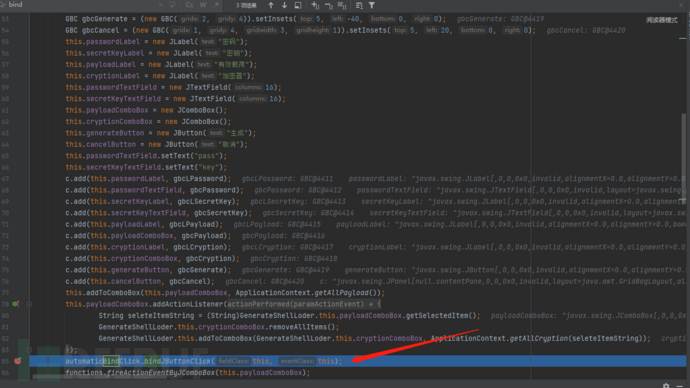Click "gbcLSecretKey" argument on line 69
690x388 pixels.
pyautogui.click(x=204, y=201)
